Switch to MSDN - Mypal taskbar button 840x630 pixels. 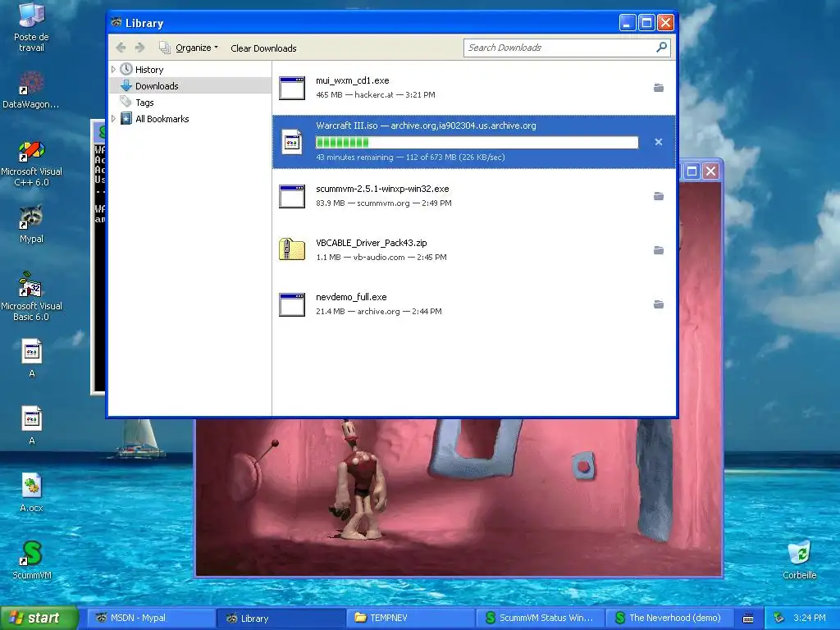(x=150, y=618)
